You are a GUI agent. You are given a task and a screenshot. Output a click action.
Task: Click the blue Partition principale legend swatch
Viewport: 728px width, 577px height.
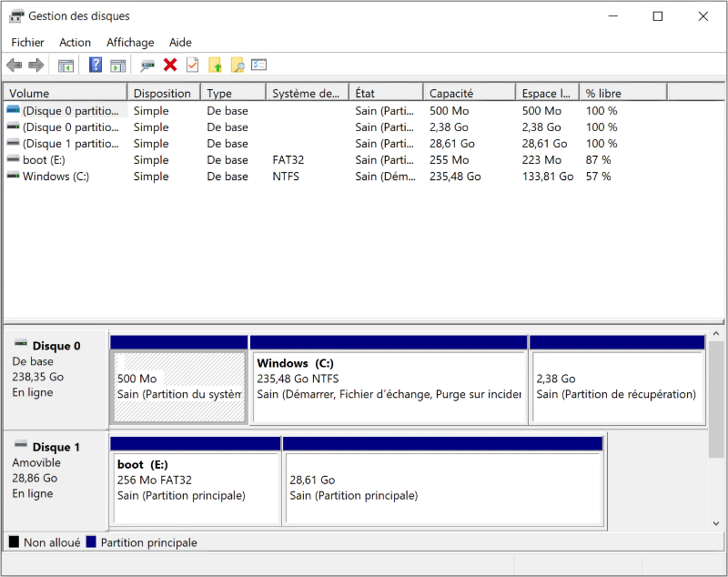pos(91,542)
